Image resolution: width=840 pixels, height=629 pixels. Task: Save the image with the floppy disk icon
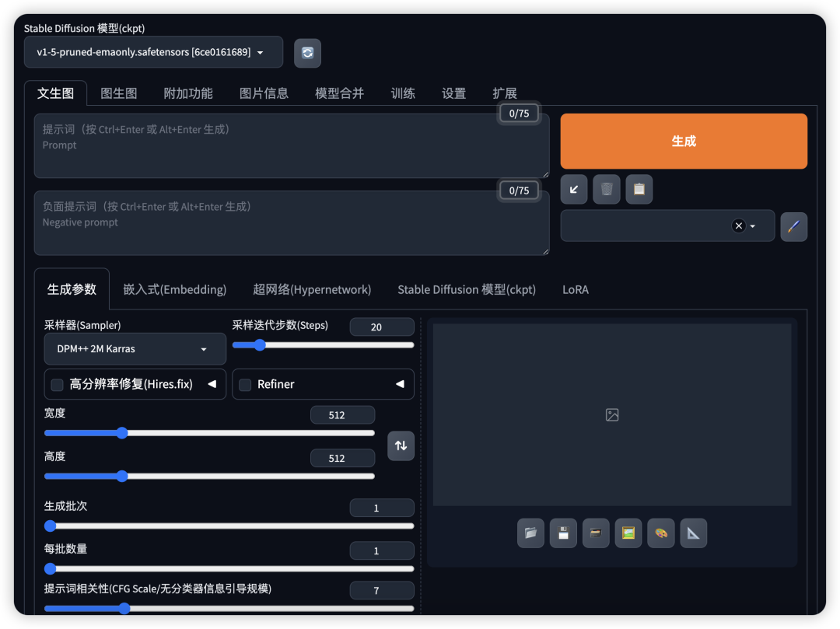click(563, 533)
